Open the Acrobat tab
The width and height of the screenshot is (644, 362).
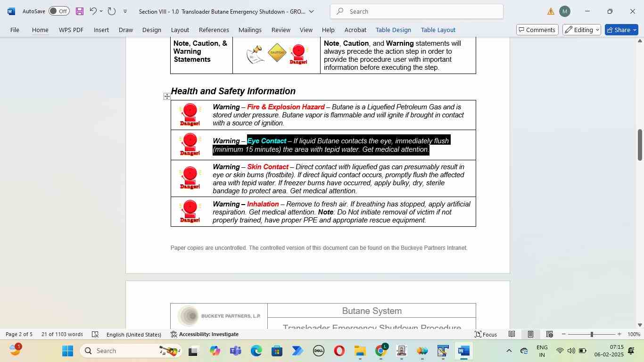tap(355, 30)
